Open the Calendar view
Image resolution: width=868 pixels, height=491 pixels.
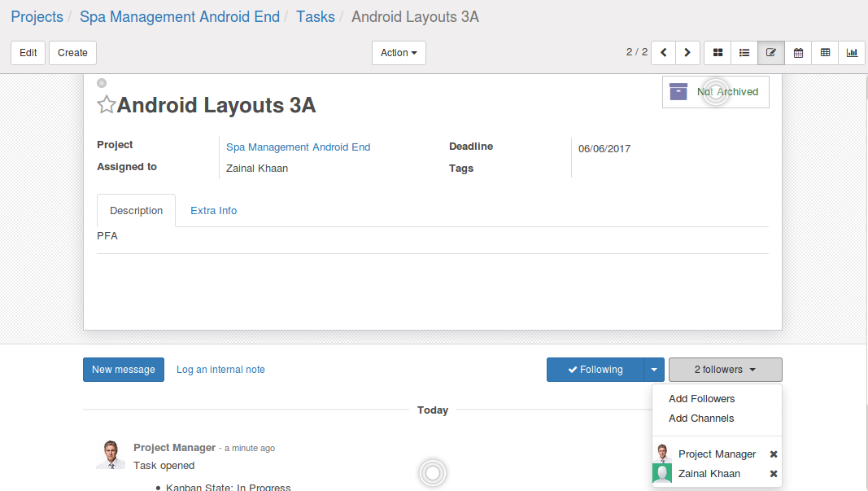pyautogui.click(x=798, y=53)
